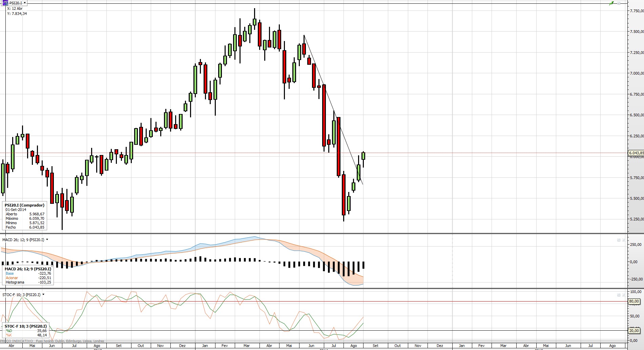Click the '01-Set-2014' date in the legend
Viewport: 644px width, 350px height.
point(16,210)
